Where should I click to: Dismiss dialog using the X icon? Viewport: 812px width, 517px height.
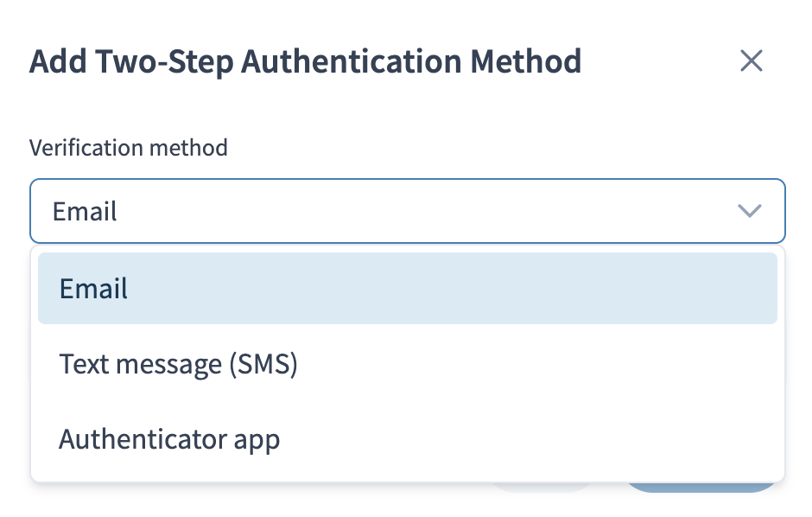pyautogui.click(x=751, y=61)
